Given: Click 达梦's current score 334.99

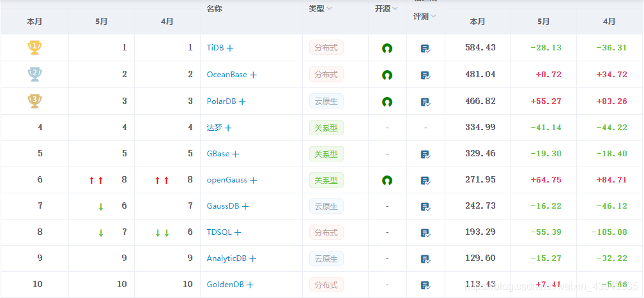Looking at the screenshot, I should [480, 128].
